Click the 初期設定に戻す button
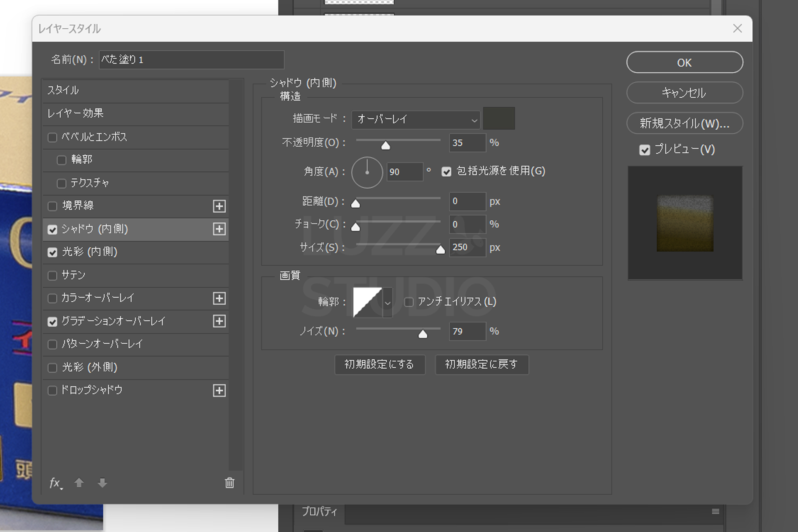The width and height of the screenshot is (798, 532). click(481, 365)
